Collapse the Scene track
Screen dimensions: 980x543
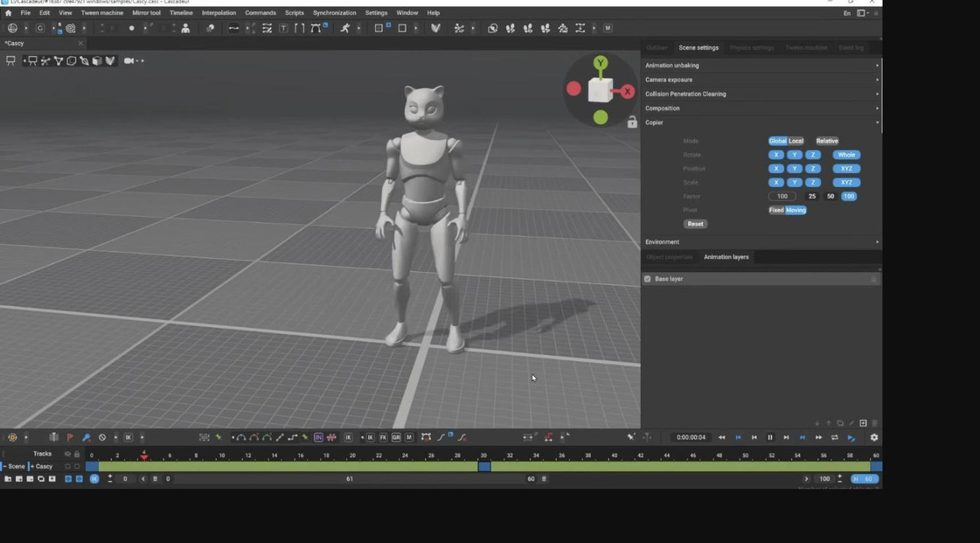(4, 466)
